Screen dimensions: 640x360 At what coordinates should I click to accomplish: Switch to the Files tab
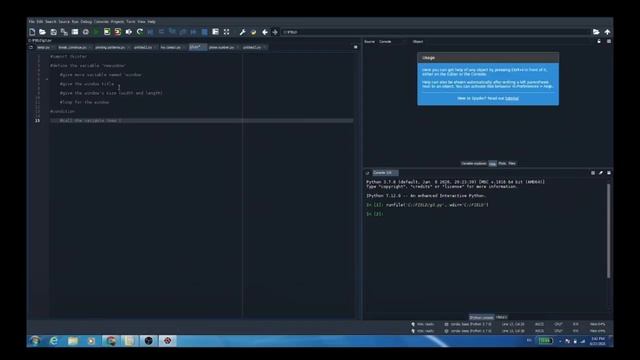point(512,163)
